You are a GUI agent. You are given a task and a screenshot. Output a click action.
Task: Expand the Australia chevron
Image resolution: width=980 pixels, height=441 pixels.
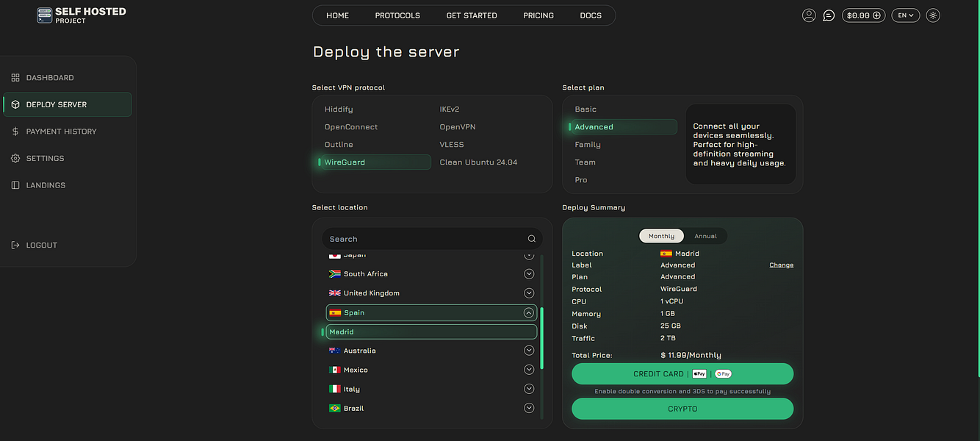coord(529,351)
